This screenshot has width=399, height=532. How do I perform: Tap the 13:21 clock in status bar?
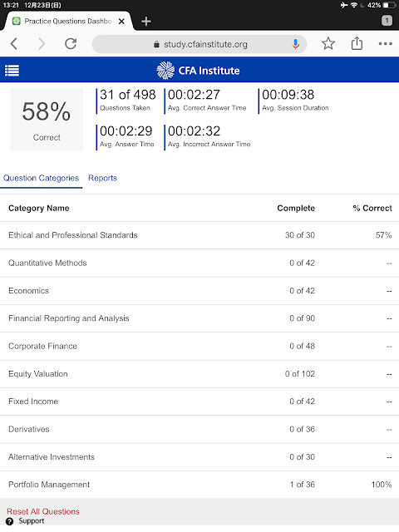click(11, 5)
